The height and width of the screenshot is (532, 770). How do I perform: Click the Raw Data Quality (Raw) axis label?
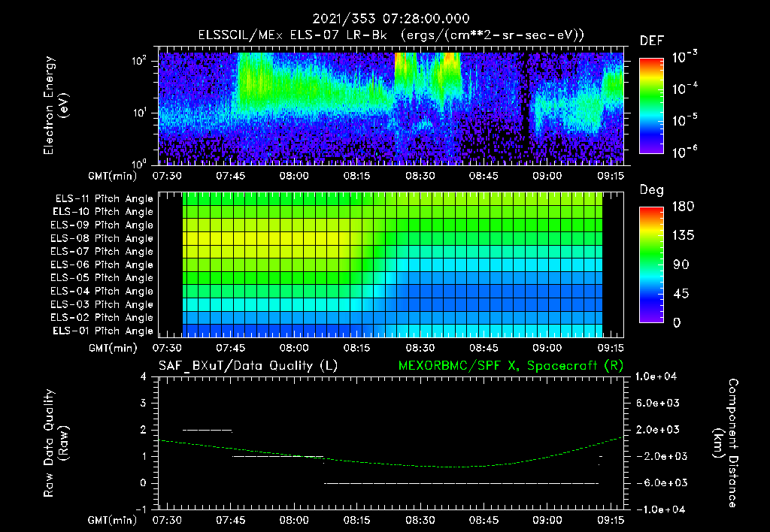coord(56,443)
